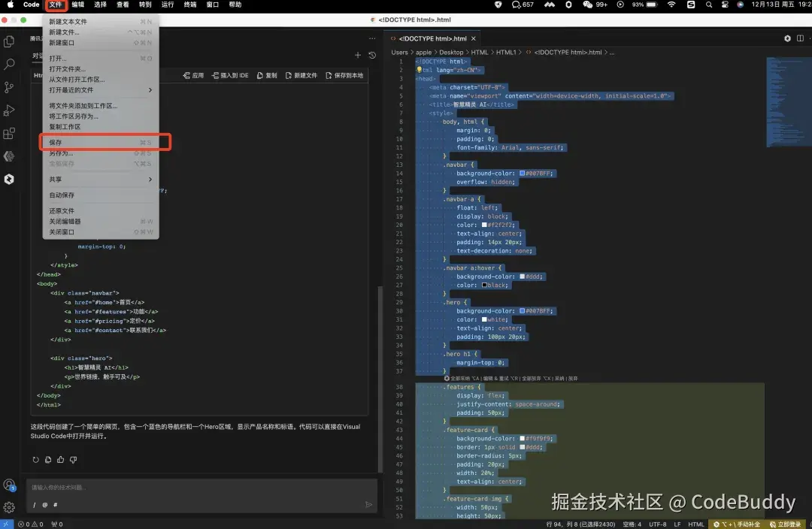Image resolution: width=812 pixels, height=529 pixels.
Task: Click the 应用 button above the code block
Action: pos(193,76)
